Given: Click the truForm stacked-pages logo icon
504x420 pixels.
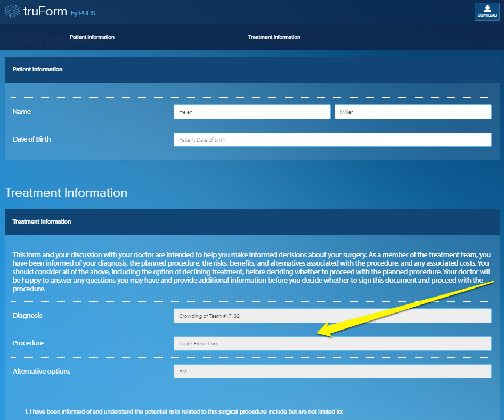Looking at the screenshot, I should click(x=12, y=12).
